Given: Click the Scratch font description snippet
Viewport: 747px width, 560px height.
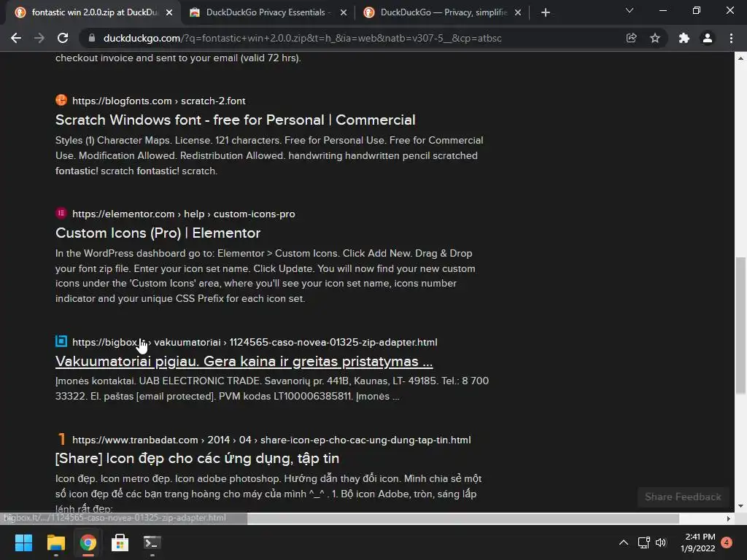Looking at the screenshot, I should [x=269, y=156].
